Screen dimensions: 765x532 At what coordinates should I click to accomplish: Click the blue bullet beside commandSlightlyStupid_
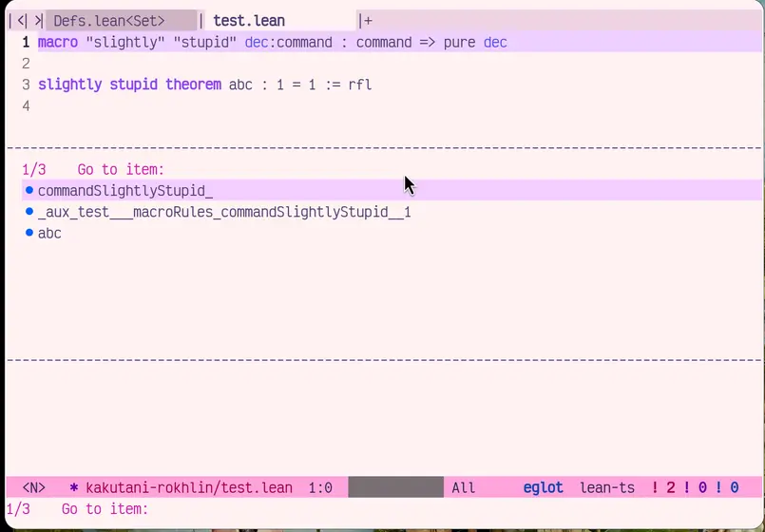click(29, 190)
